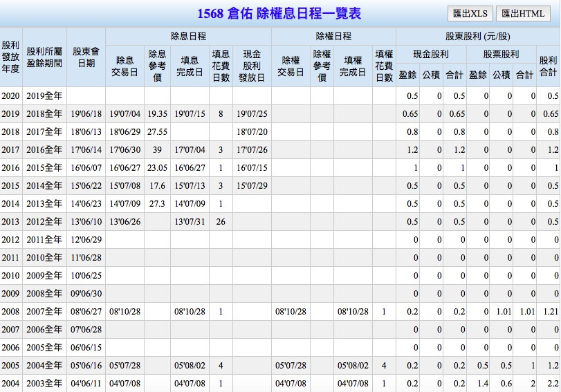Select cash dividend payment date 17'07/26
The height and width of the screenshot is (392, 561).
(253, 150)
